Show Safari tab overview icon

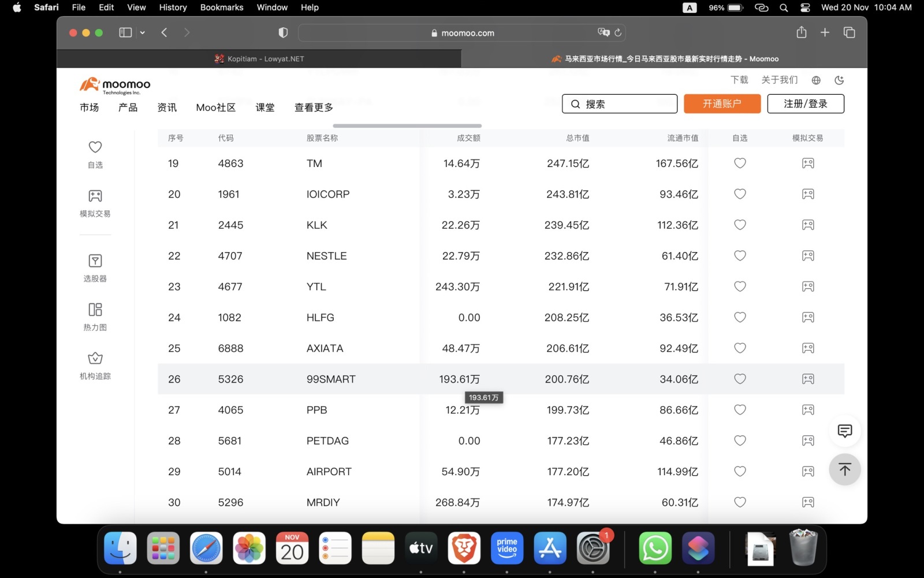[x=849, y=33]
